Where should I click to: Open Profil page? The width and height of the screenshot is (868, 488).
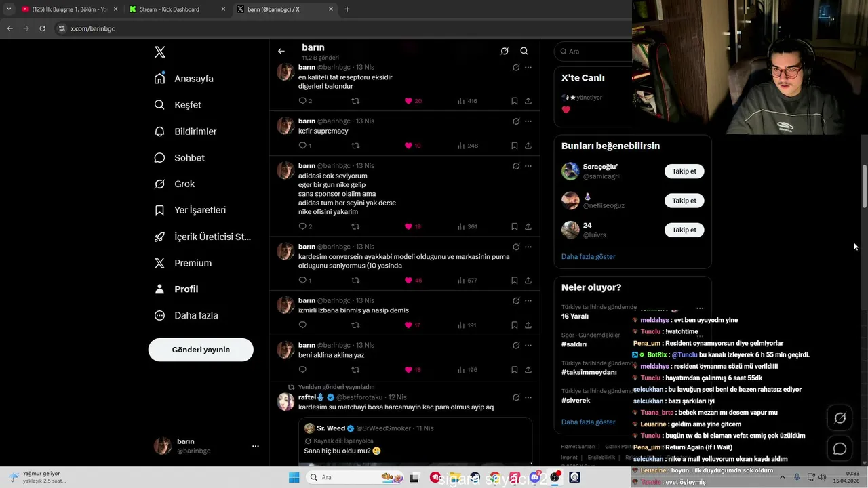pyautogui.click(x=176, y=289)
